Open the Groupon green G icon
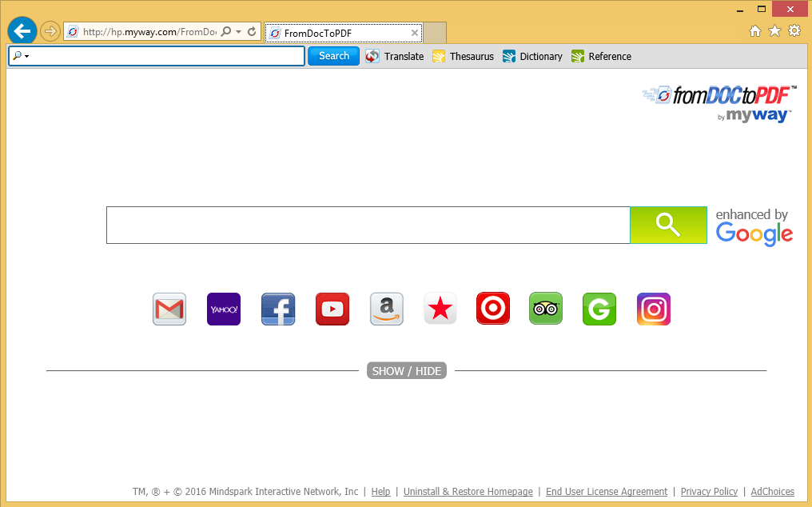Viewport: 812px width, 507px height. 599,309
